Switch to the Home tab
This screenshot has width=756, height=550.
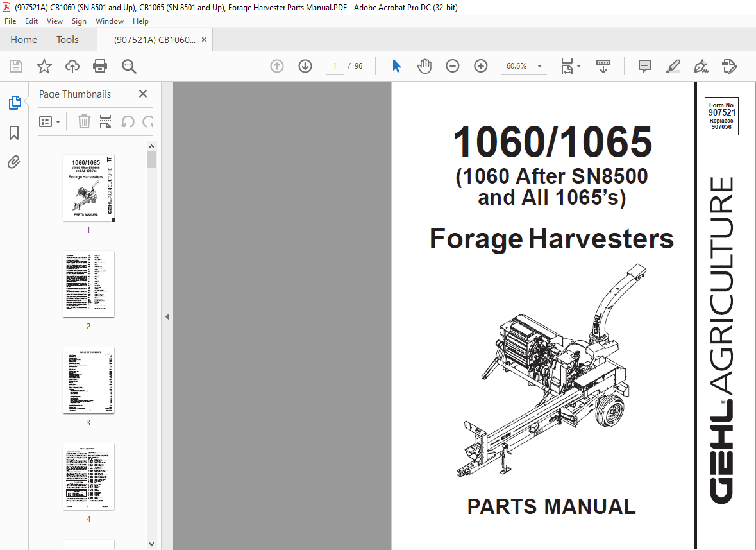(x=24, y=40)
